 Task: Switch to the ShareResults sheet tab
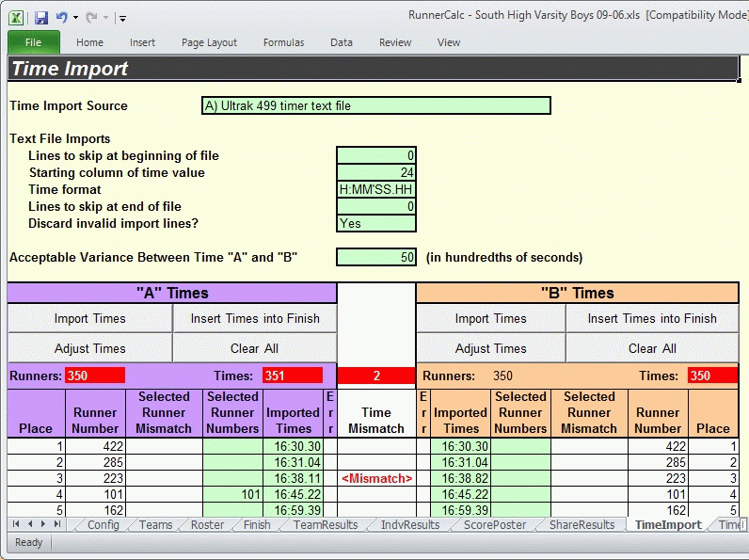(582, 524)
